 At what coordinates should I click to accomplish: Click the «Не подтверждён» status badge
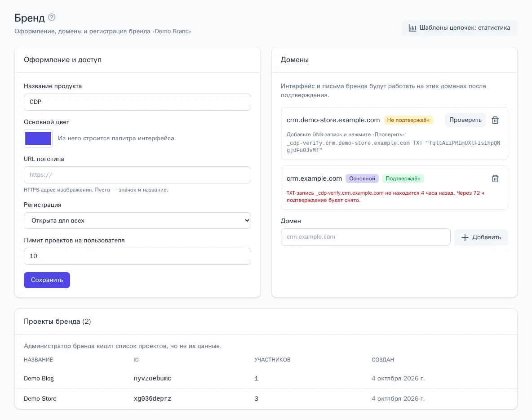408,120
